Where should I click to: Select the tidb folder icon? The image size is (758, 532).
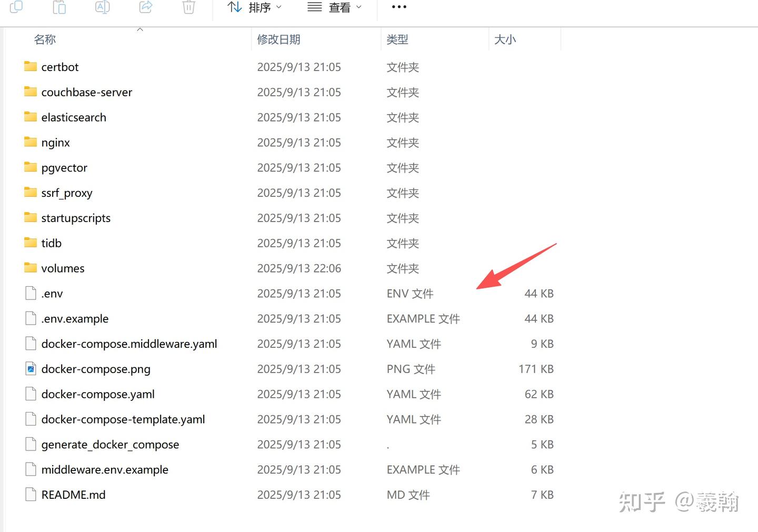coord(31,243)
